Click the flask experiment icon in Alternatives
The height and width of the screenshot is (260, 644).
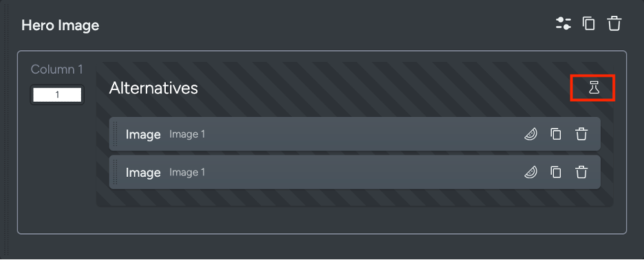click(x=594, y=87)
